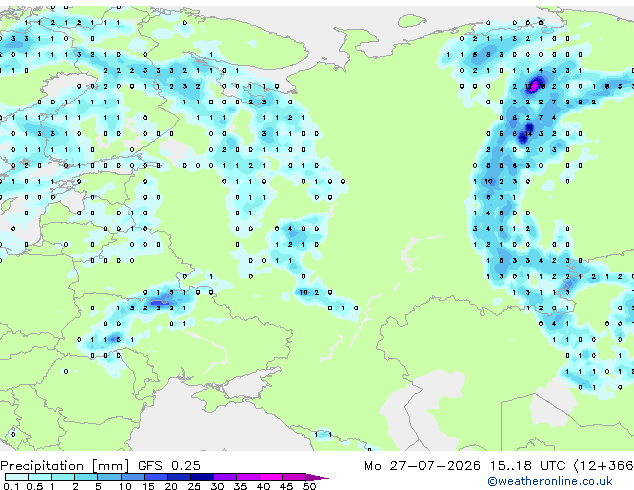Click the 10–15 mm legend color segment
634x490 pixels.
point(133,477)
